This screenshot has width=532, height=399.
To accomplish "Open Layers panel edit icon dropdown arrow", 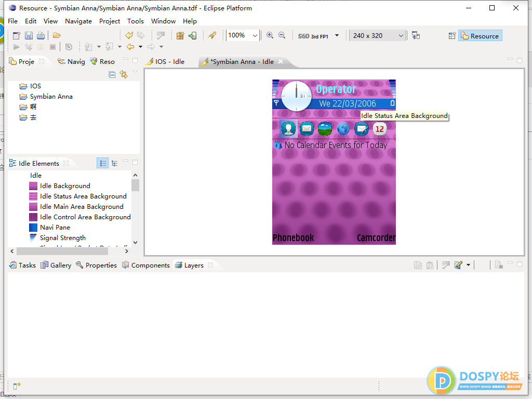I will point(469,265).
